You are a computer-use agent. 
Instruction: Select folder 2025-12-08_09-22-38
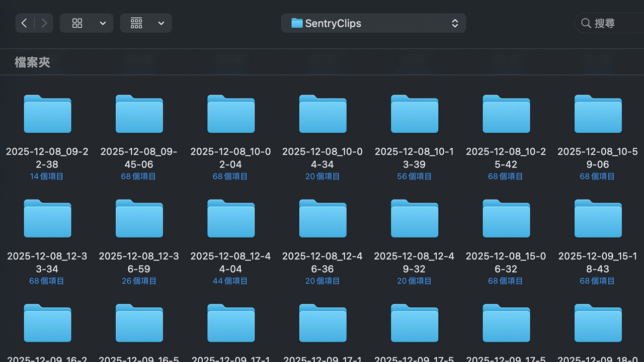[47, 114]
